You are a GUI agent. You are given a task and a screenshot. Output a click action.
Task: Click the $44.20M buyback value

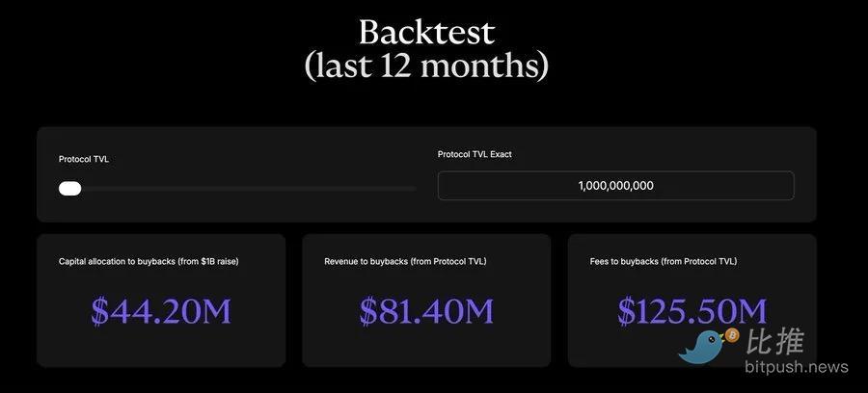(161, 310)
